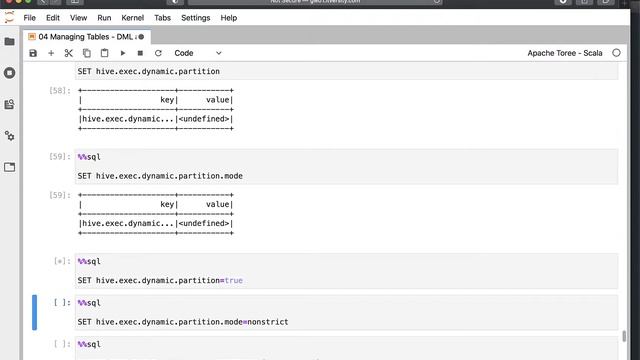This screenshot has width=640, height=360.
Task: Run the selected cell
Action: click(x=122, y=53)
